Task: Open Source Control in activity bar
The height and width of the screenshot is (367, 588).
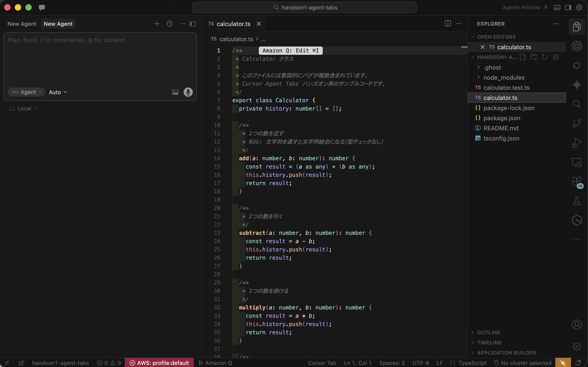Action: [x=576, y=123]
